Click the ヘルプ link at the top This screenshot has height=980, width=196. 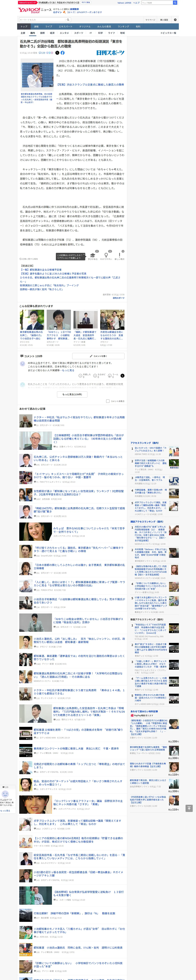coord(136,3)
